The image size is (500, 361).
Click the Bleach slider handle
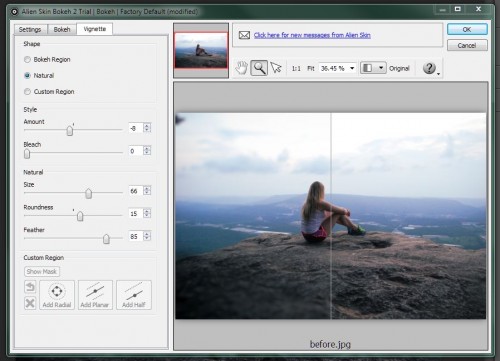tap(27, 154)
